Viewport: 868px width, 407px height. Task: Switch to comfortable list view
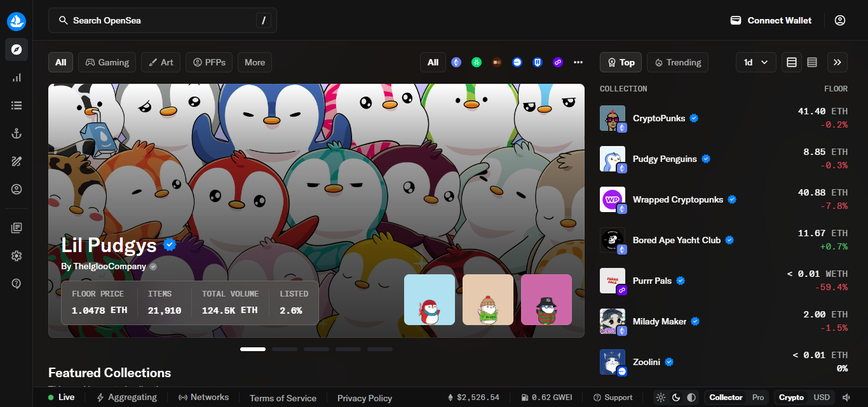pos(792,62)
